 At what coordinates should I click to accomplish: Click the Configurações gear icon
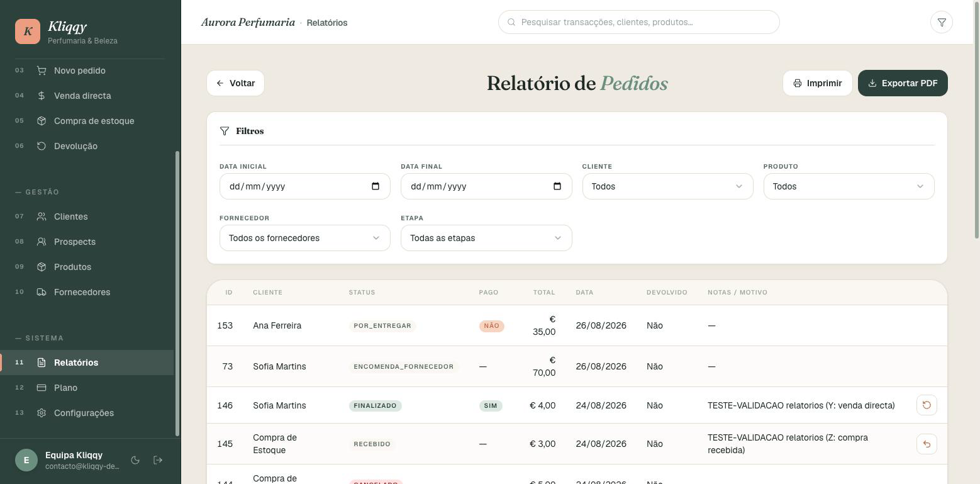42,413
